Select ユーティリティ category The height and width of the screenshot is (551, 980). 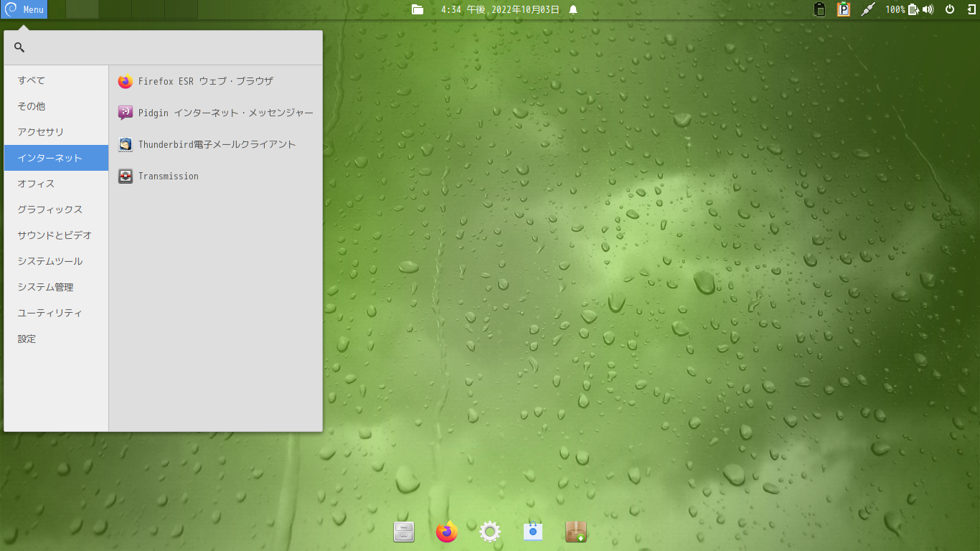[56, 313]
